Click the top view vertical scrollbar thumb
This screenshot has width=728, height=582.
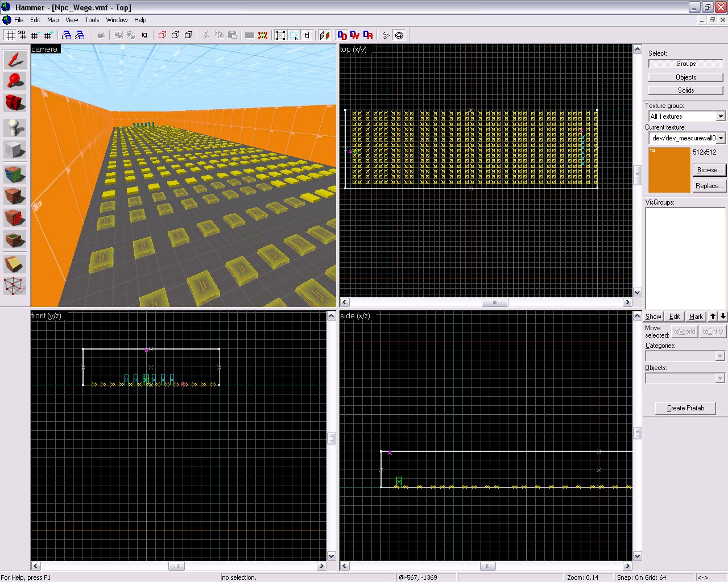click(638, 175)
